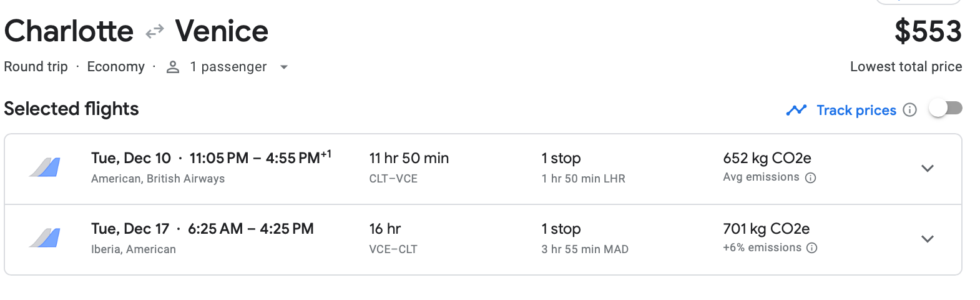Click the passenger person icon

pos(173,67)
